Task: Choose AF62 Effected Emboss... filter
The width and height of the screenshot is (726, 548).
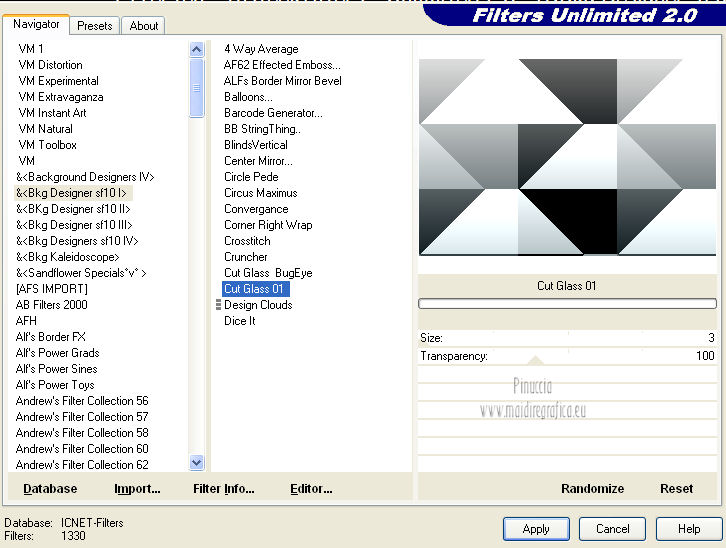Action: click(x=282, y=65)
